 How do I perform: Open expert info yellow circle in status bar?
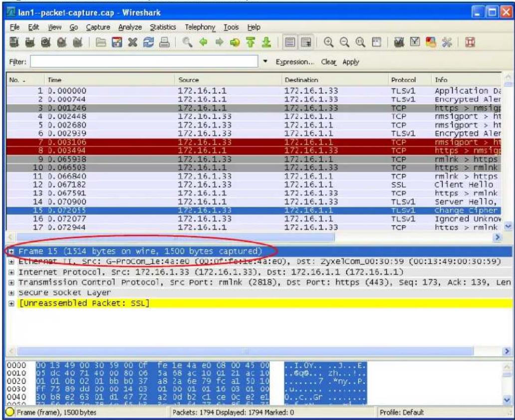coord(10,412)
